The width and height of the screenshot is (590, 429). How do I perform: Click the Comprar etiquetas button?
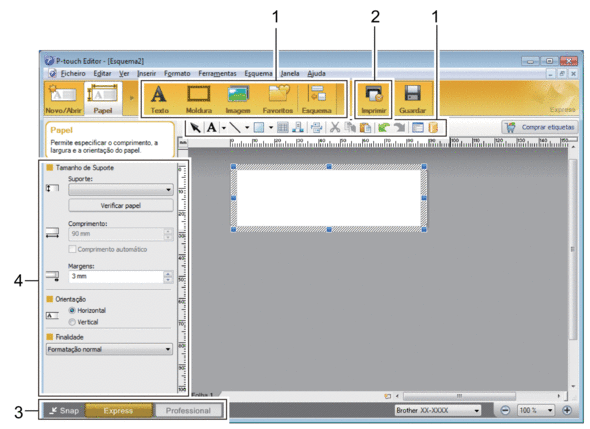click(540, 127)
